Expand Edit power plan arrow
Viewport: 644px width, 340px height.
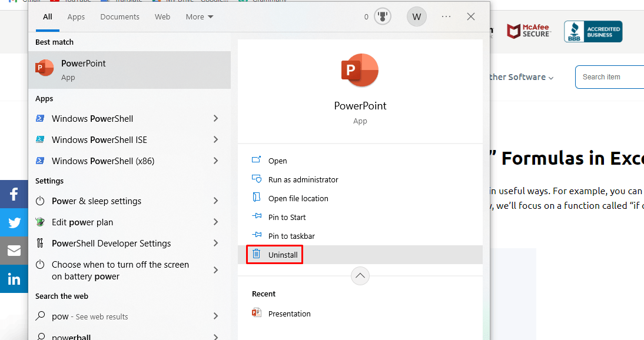click(x=215, y=222)
